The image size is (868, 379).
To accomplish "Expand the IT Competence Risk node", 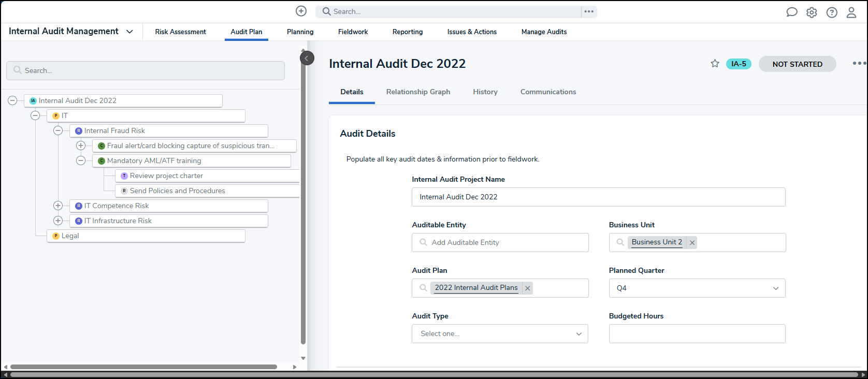I will [58, 206].
